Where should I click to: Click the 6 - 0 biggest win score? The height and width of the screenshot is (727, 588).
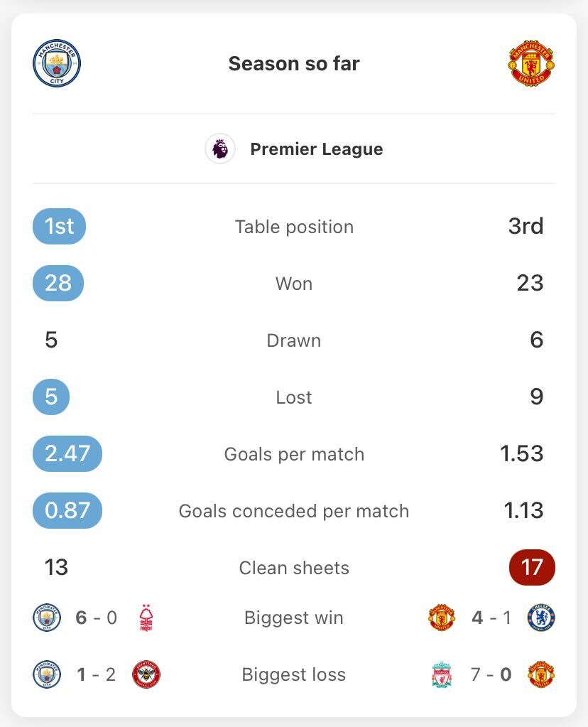coord(96,618)
